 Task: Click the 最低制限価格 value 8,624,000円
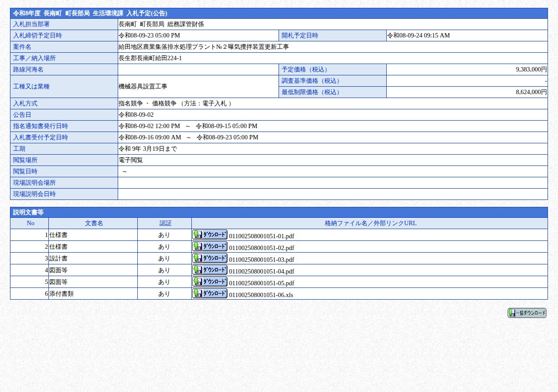pyautogui.click(x=531, y=92)
